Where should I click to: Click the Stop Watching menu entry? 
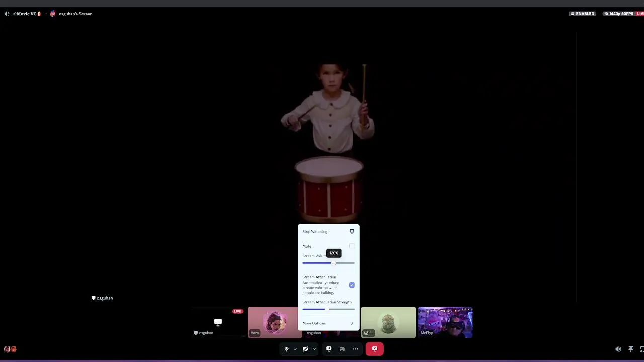(329, 231)
